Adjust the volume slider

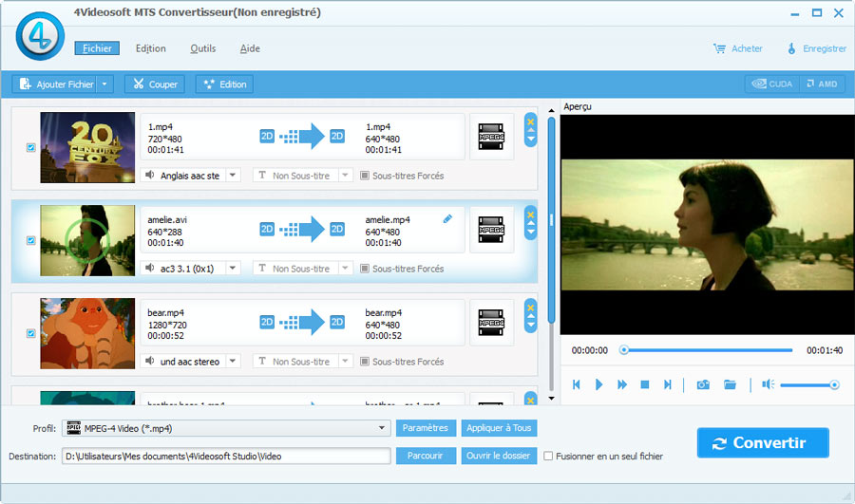(x=807, y=384)
